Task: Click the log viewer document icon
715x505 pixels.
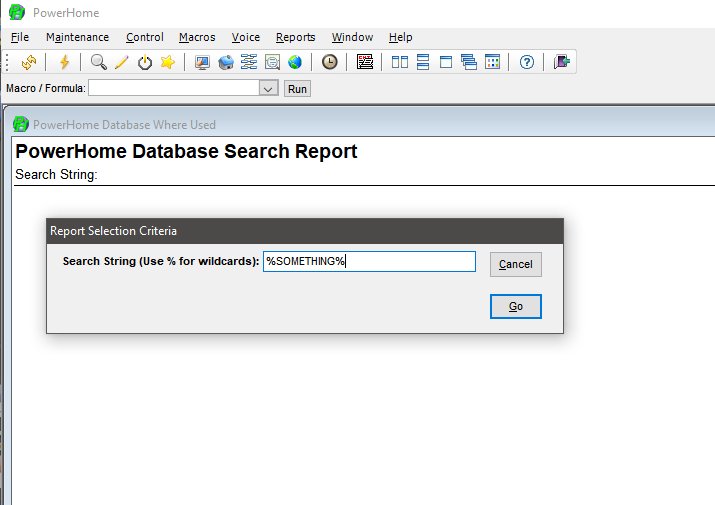Action: 272,62
